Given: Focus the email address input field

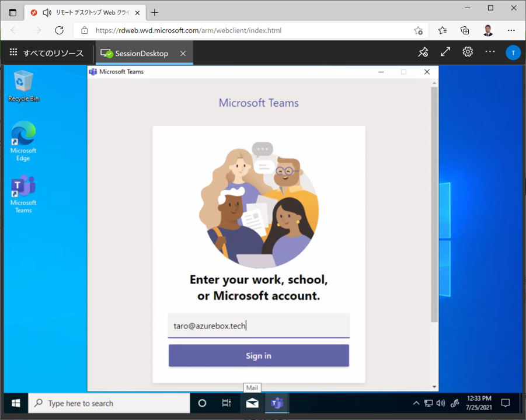Looking at the screenshot, I should 259,325.
